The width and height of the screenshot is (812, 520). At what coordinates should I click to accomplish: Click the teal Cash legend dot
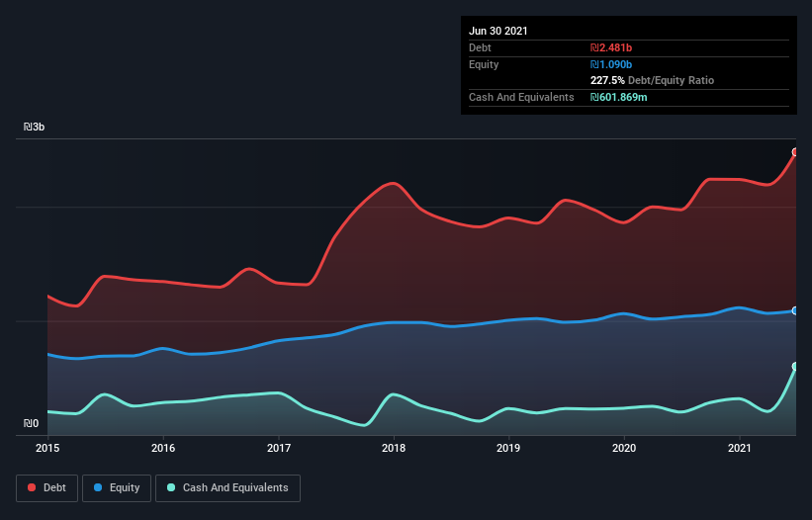tap(171, 487)
